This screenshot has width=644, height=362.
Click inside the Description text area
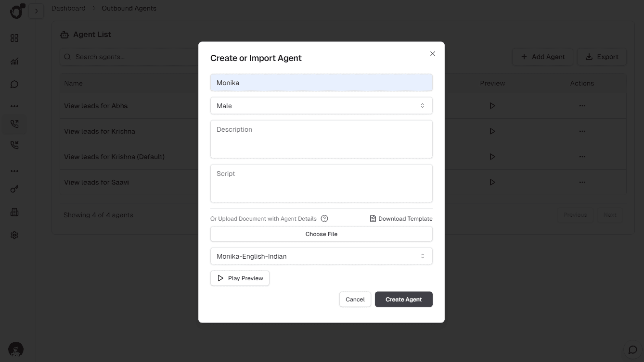click(x=321, y=139)
